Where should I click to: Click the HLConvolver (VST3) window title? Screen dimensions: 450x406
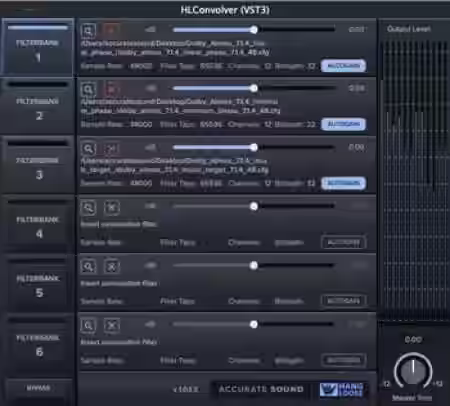coord(225,10)
